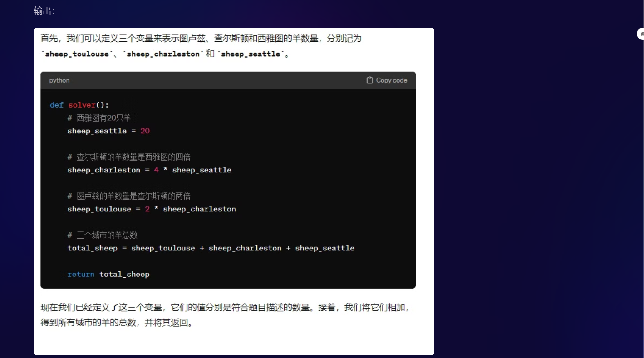Screen dimensions: 644x358
Task: Click the line "sheep_charleston = 4 * sheep_seattle"
Action: point(149,170)
